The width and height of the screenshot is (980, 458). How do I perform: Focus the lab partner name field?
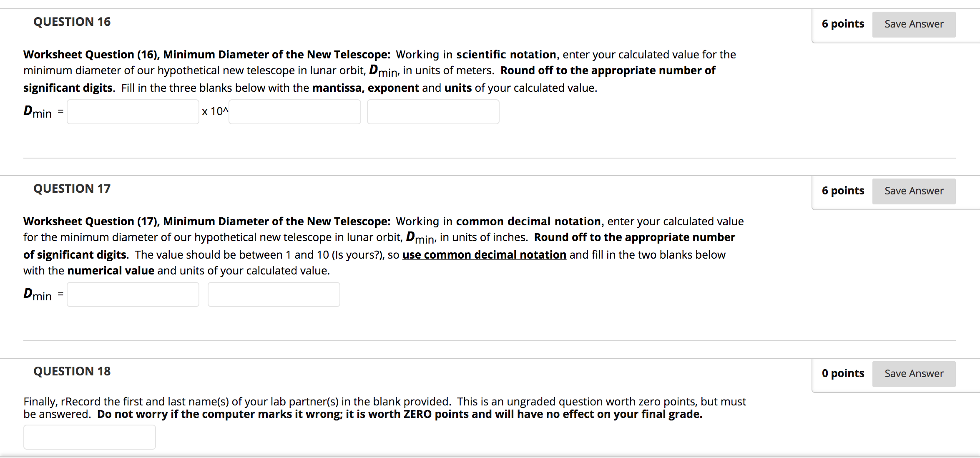pyautogui.click(x=90, y=437)
